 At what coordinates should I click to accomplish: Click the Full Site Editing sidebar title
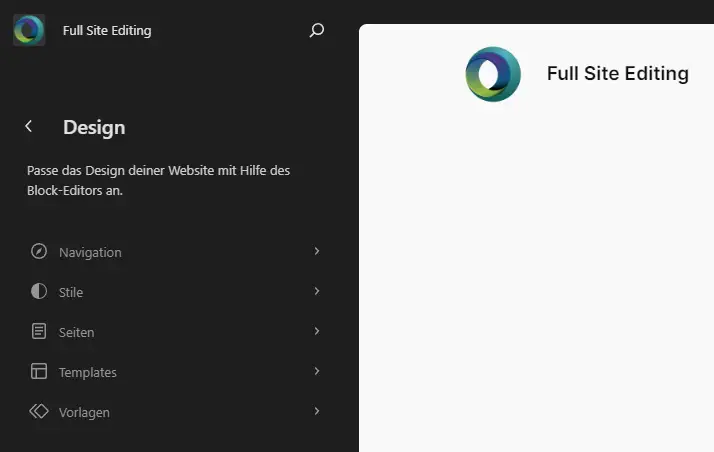(107, 30)
